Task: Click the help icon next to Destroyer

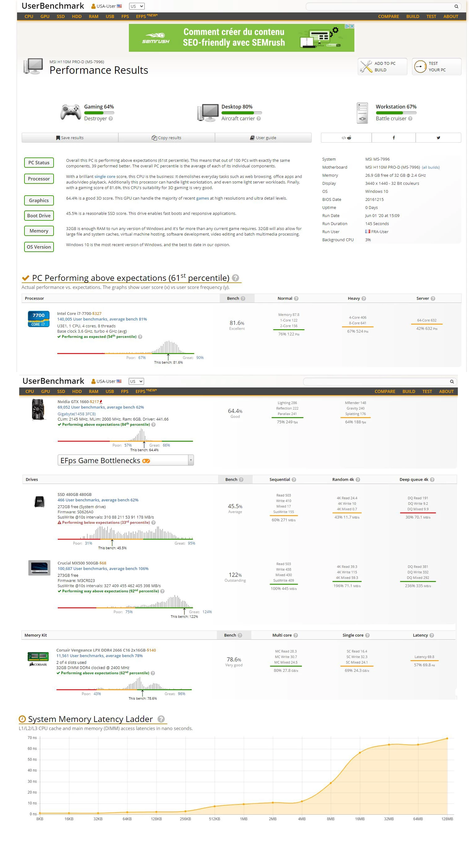Action: 111,119
